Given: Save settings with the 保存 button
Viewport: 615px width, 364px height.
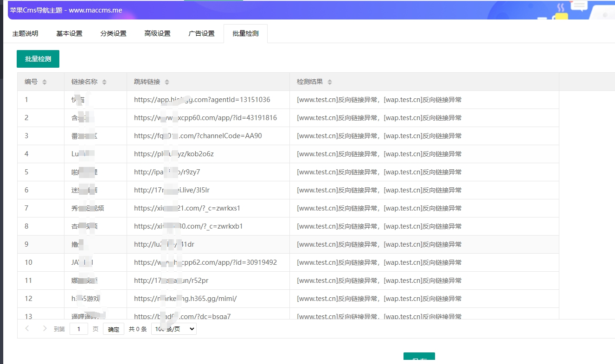Looking at the screenshot, I should tap(419, 358).
